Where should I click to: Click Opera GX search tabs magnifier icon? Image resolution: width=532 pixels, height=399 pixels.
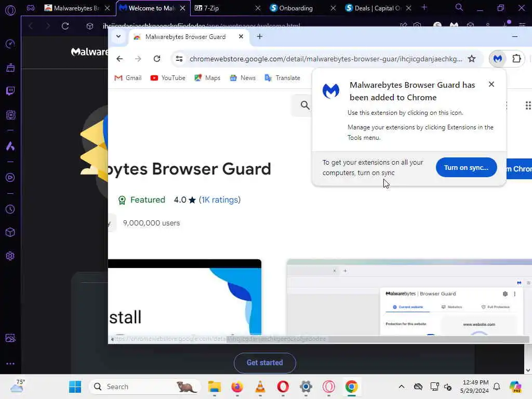tap(459, 7)
